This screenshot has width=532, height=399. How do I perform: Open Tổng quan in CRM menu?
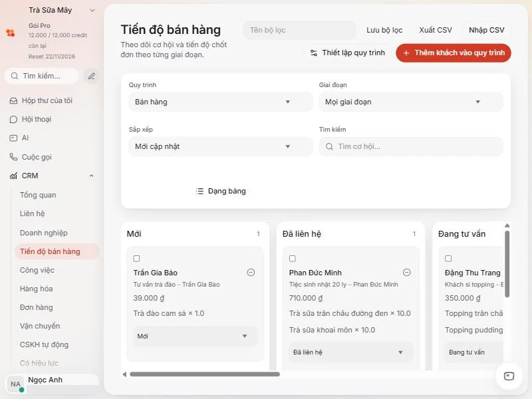coord(38,195)
